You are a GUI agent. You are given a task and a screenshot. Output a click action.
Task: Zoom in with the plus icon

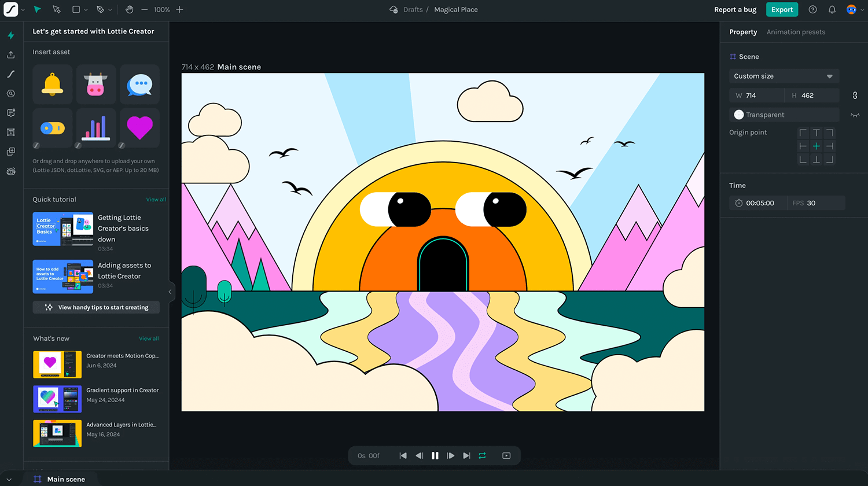179,9
